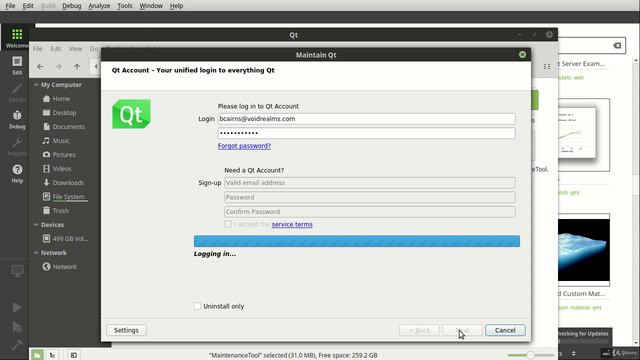Show places pane in file manager status bar
Screen dimensions: 640x360
pyautogui.click(x=37, y=355)
